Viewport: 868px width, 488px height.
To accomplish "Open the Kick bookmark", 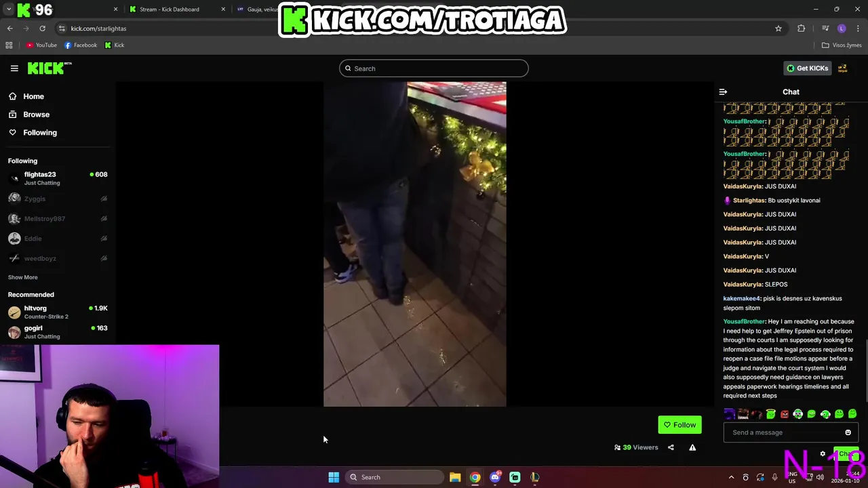I will (x=115, y=45).
